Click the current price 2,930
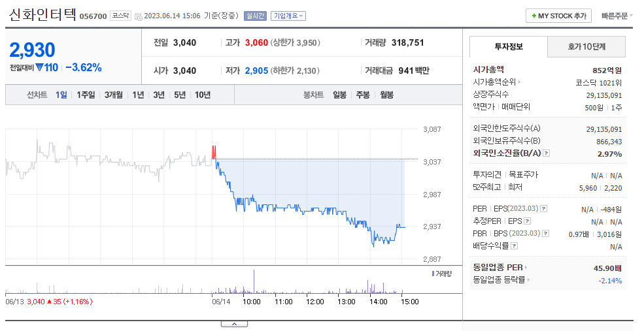This screenshot has height=331, width=644. pyautogui.click(x=32, y=50)
